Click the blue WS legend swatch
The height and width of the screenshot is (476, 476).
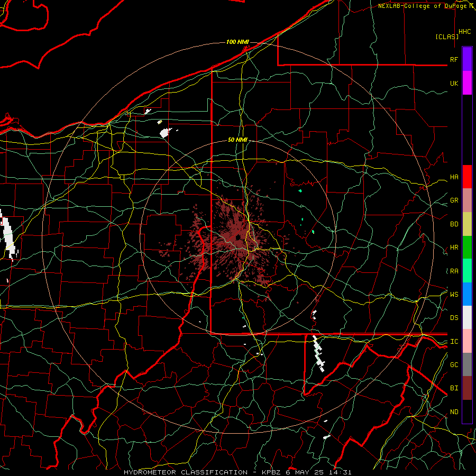click(467, 294)
